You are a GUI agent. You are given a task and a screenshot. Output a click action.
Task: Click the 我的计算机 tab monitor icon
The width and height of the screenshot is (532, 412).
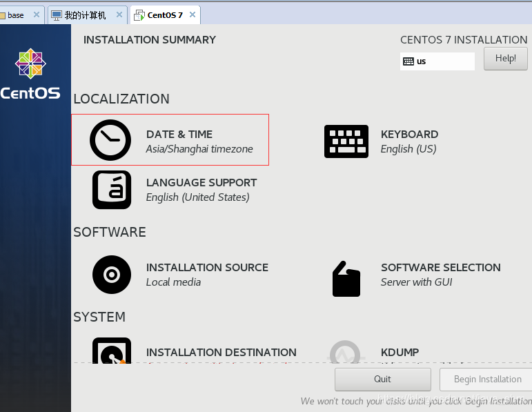pos(57,15)
